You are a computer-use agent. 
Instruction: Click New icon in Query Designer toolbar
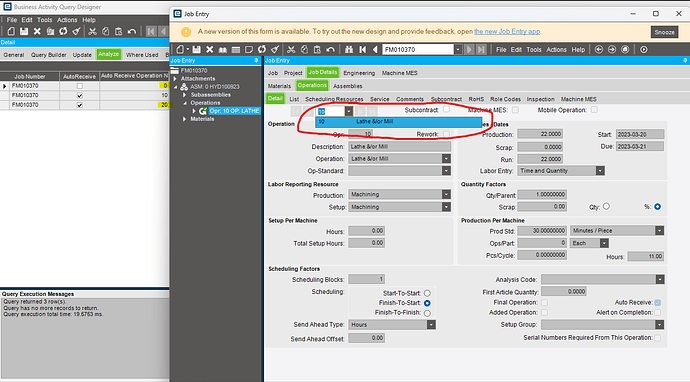tap(11, 31)
